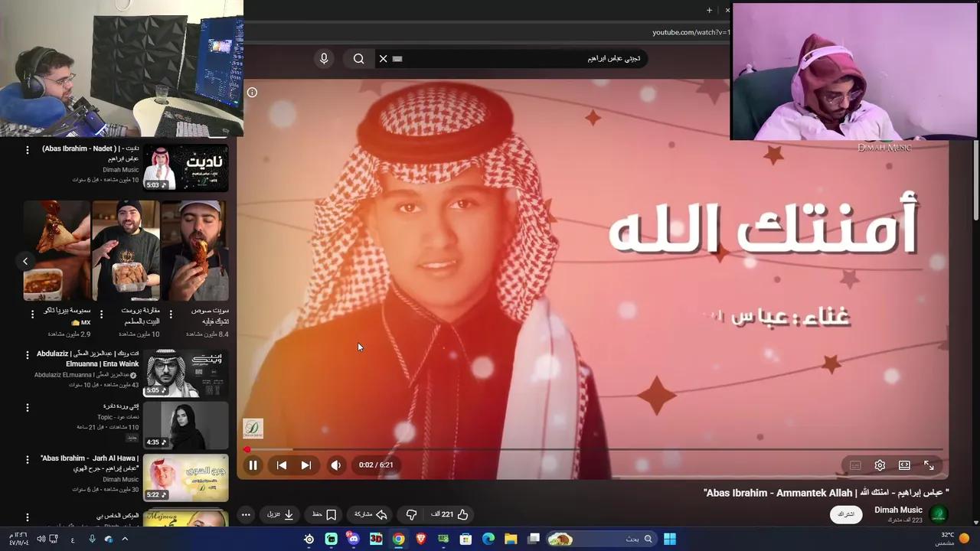Open options for samosa birria short

click(32, 315)
